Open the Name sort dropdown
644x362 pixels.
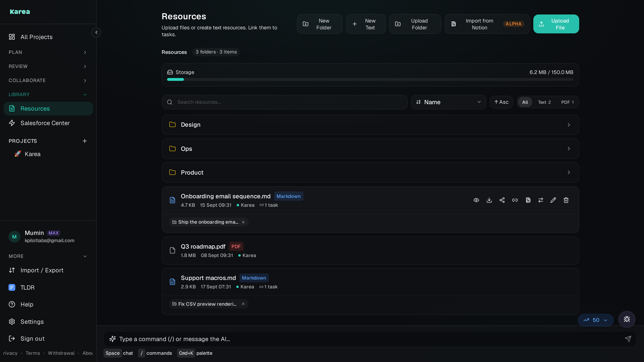click(x=449, y=102)
